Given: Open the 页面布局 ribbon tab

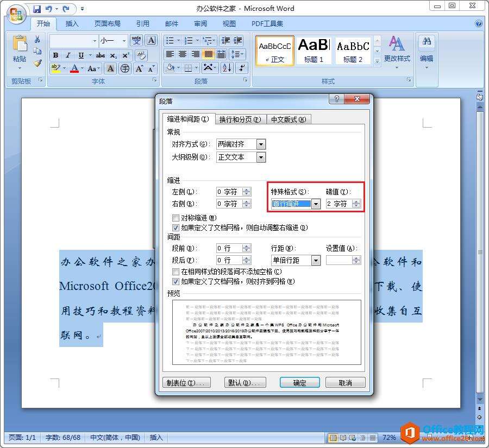Looking at the screenshot, I should tap(107, 24).
